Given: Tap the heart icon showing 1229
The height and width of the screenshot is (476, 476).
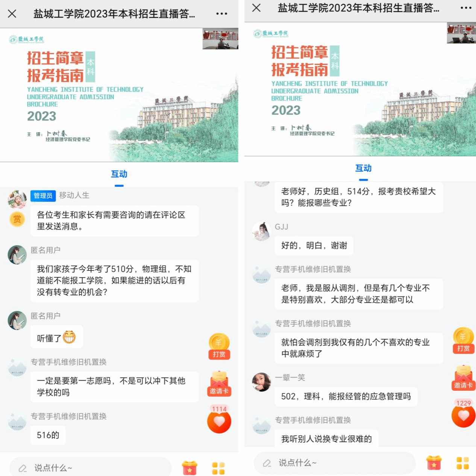Looking at the screenshot, I should point(463,413).
